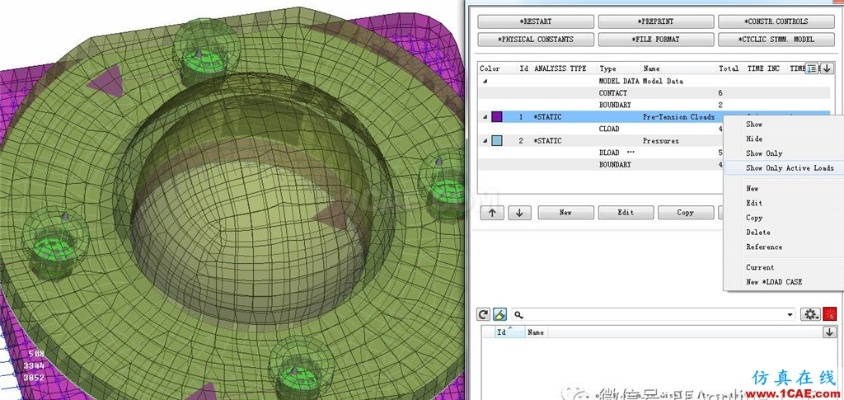Viewport: 844px width, 400px height.
Task: Choose Show Only Active Loads from context menu
Action: (x=789, y=168)
